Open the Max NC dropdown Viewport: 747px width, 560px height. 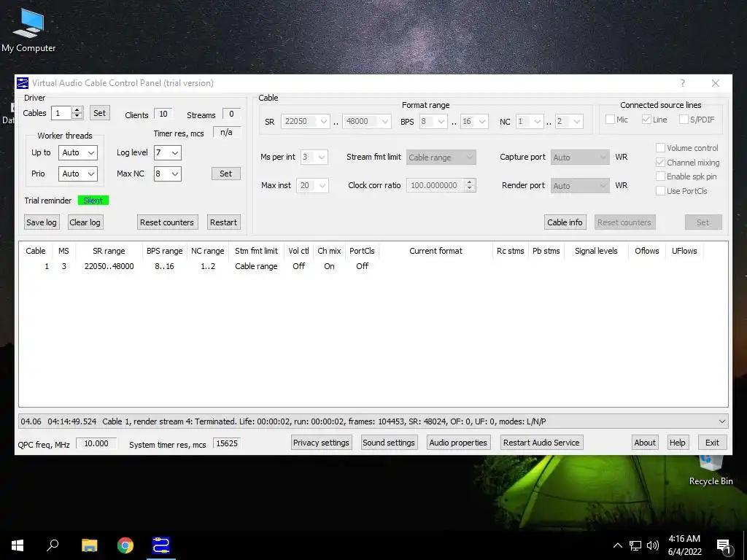[167, 174]
